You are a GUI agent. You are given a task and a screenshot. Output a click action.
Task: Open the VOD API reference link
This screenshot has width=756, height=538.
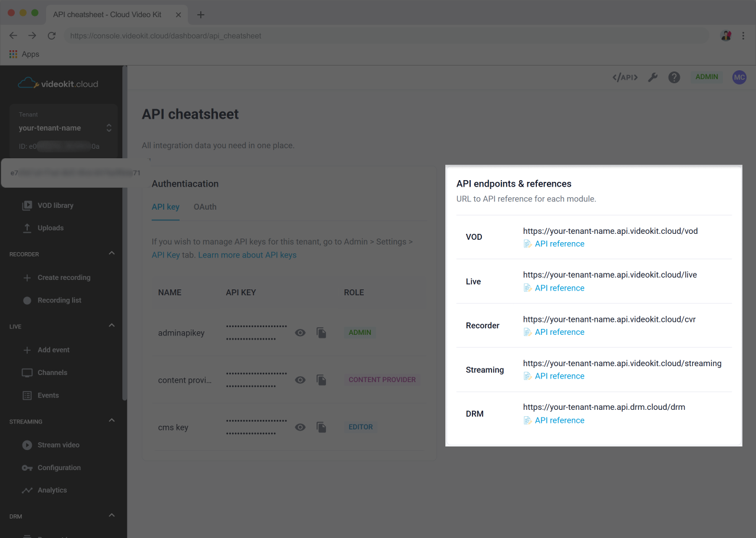click(x=559, y=244)
